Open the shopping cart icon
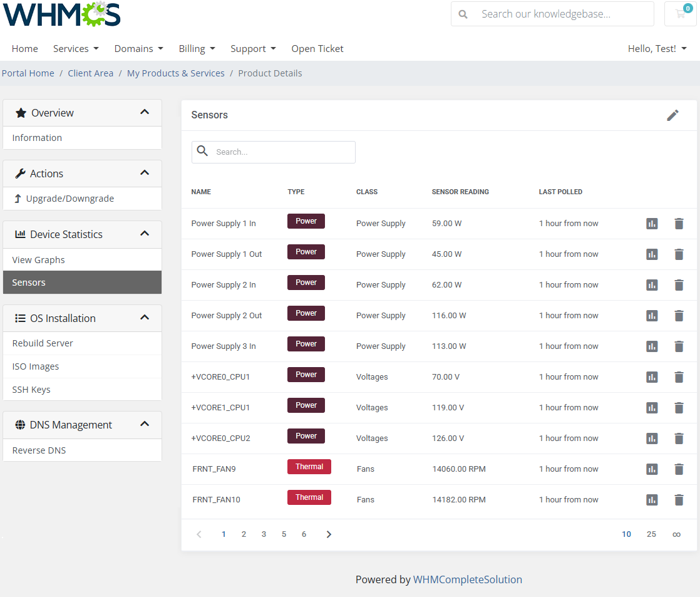 [x=681, y=14]
